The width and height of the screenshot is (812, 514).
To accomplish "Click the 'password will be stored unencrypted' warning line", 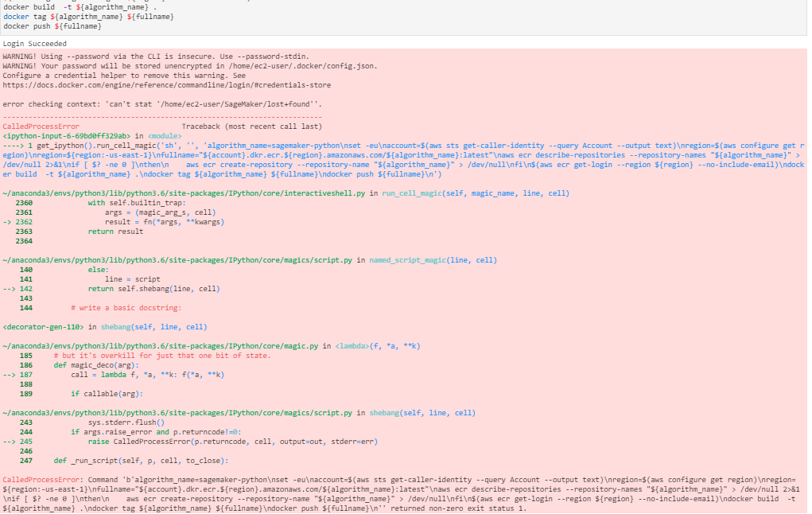I will tap(190, 66).
